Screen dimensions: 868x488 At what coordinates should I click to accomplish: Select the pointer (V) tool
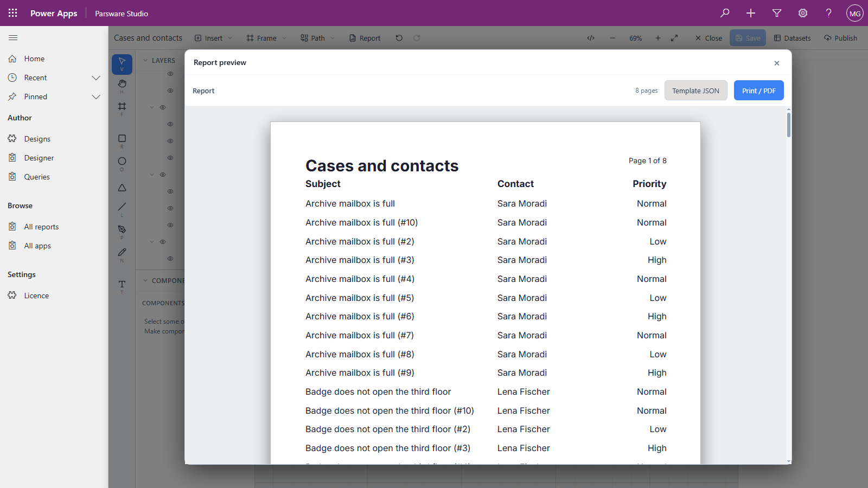(x=122, y=64)
